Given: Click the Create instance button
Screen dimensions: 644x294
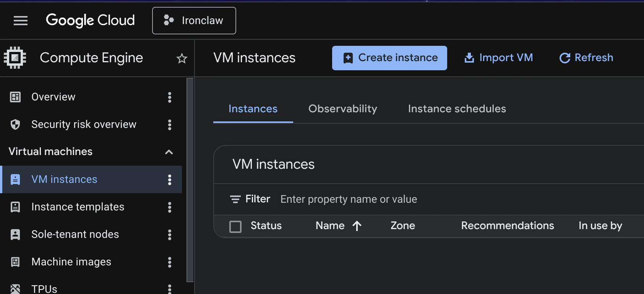Looking at the screenshot, I should click(x=389, y=58).
